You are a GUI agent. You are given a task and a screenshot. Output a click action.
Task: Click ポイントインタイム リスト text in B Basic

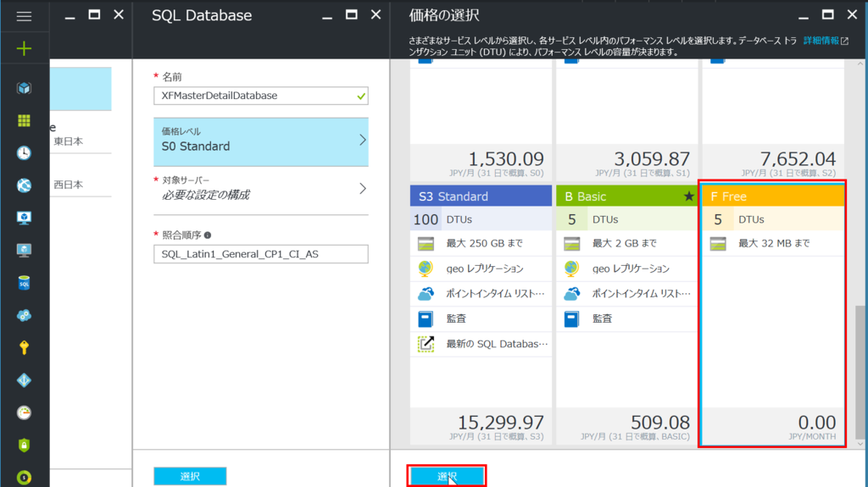click(x=641, y=294)
